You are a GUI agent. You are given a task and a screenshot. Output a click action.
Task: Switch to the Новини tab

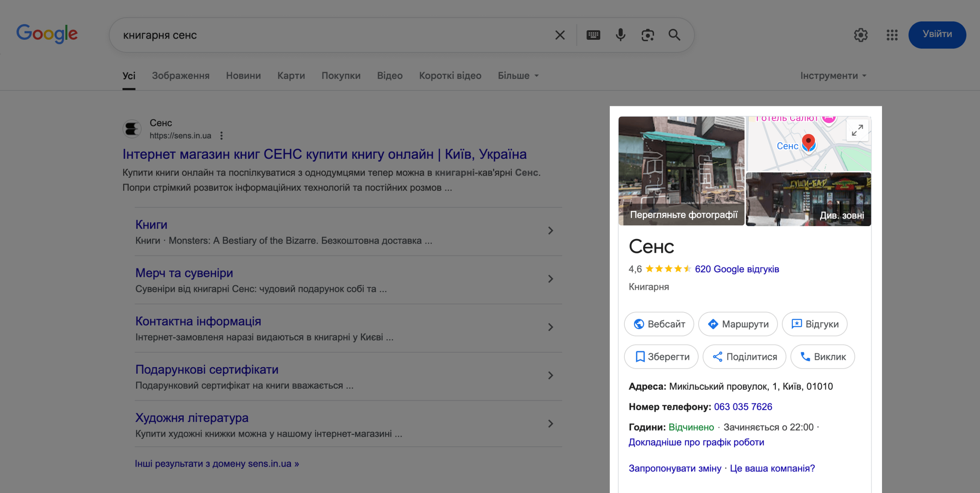(x=243, y=76)
